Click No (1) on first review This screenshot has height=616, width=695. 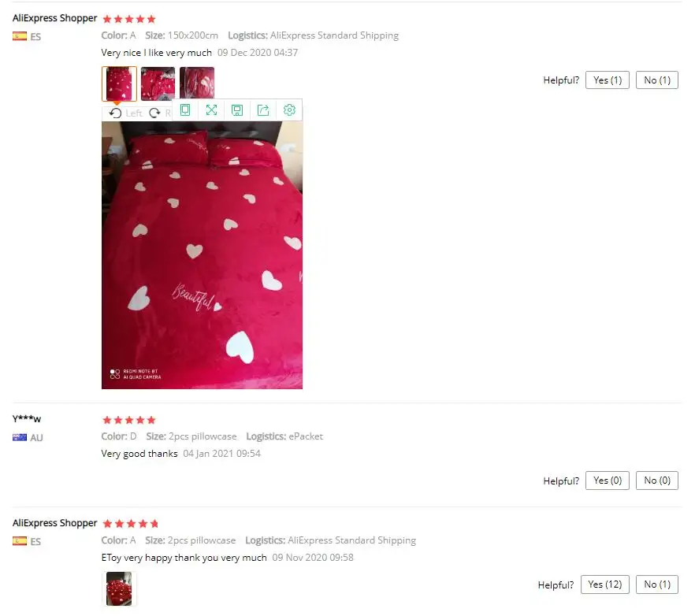point(657,80)
